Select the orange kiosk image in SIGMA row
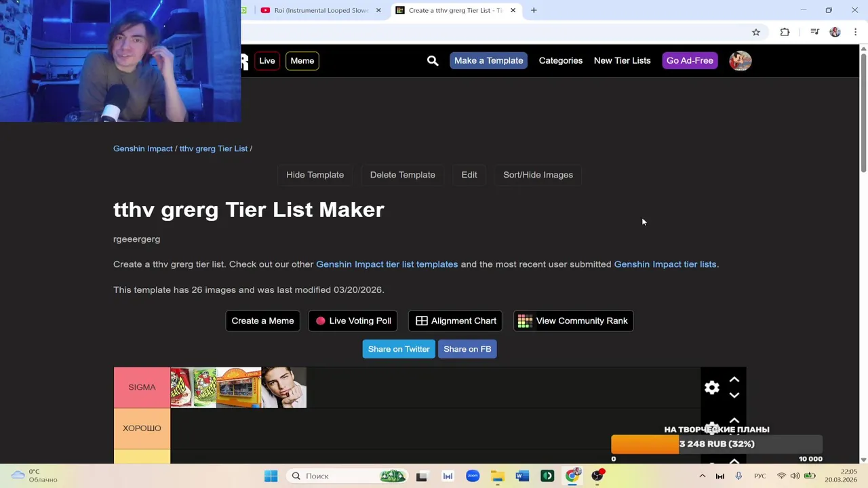Screen dimensions: 868x488 238,388
